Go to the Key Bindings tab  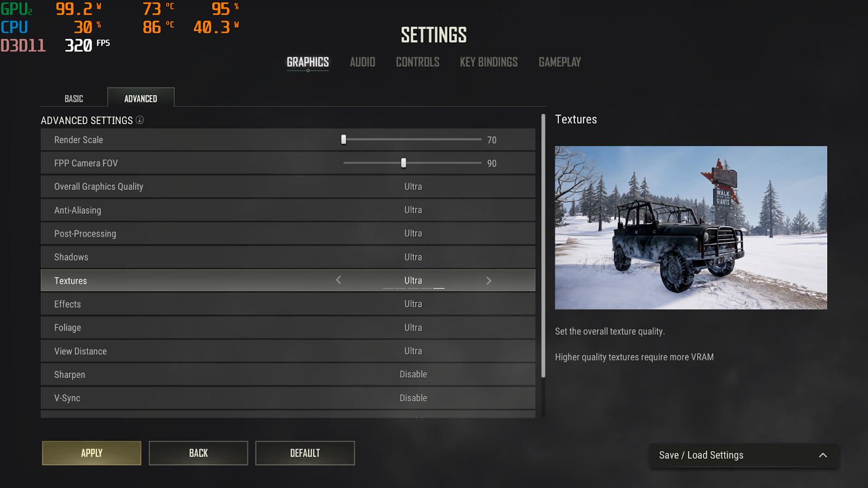pyautogui.click(x=489, y=62)
